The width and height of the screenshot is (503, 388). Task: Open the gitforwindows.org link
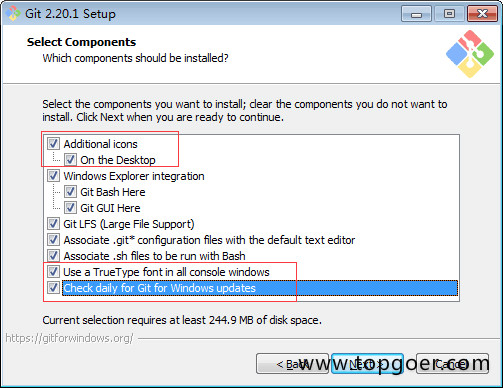point(69,338)
